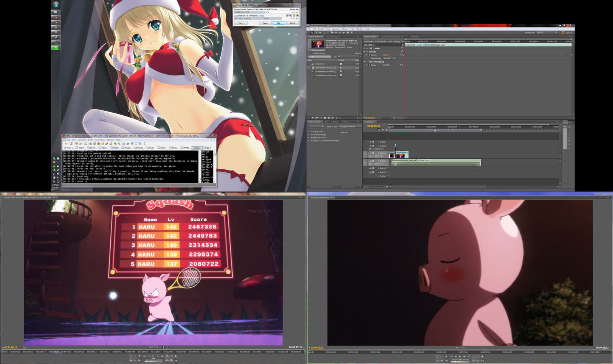Click Skip in the TeraCopy window
This screenshot has height=364, width=613.
click(279, 23)
